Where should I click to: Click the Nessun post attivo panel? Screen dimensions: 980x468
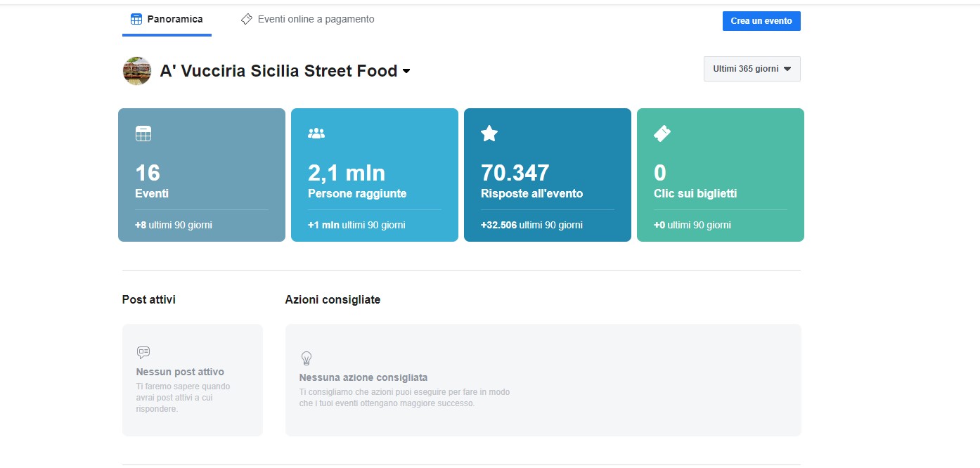pyautogui.click(x=193, y=380)
